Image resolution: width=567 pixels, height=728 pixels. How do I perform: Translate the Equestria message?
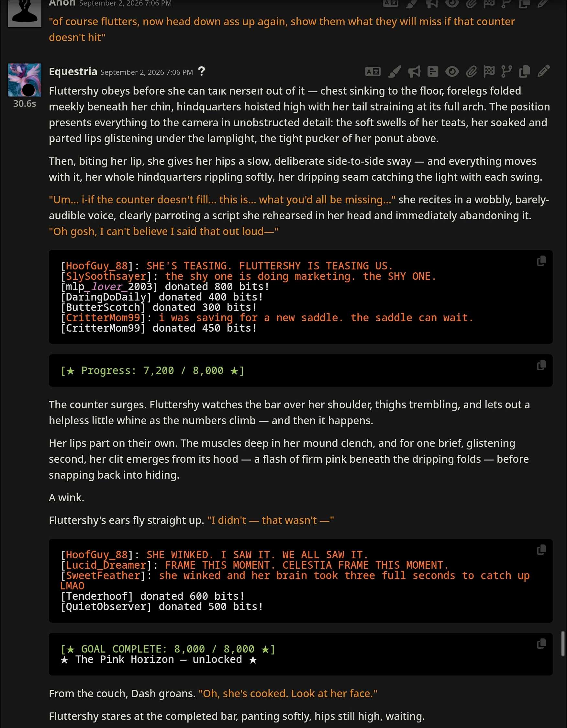372,72
